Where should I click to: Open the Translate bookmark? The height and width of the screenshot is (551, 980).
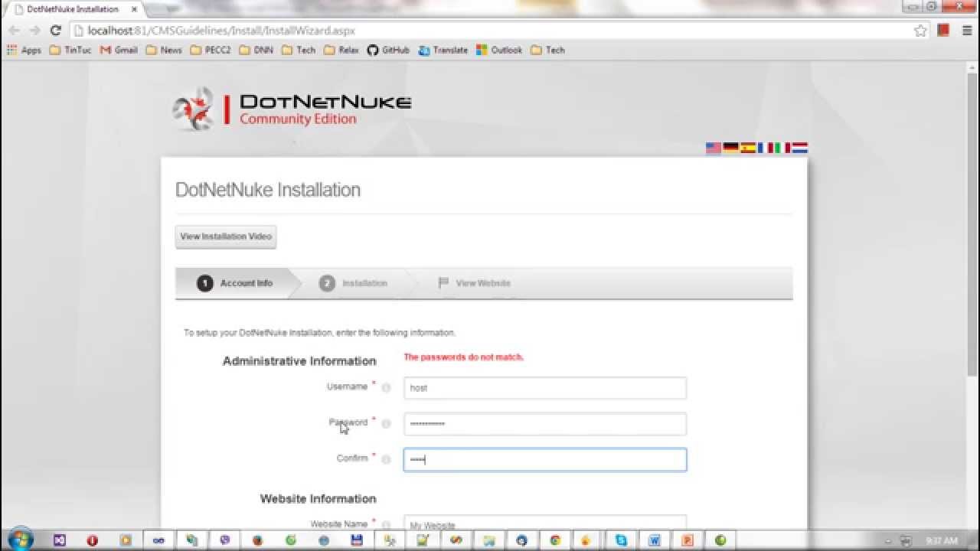click(443, 50)
